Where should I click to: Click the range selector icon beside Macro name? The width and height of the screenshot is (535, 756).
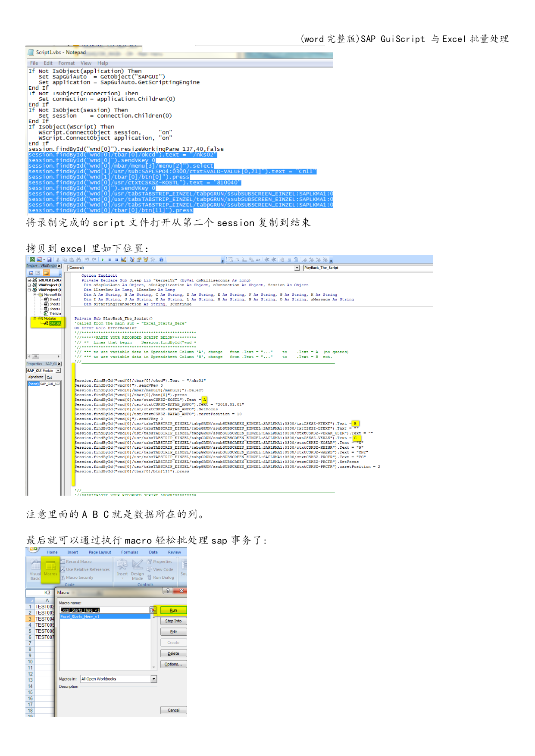(x=153, y=610)
